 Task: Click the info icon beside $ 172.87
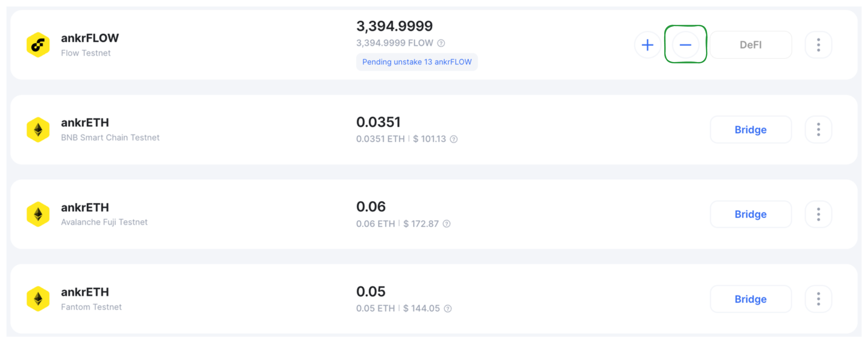click(446, 224)
